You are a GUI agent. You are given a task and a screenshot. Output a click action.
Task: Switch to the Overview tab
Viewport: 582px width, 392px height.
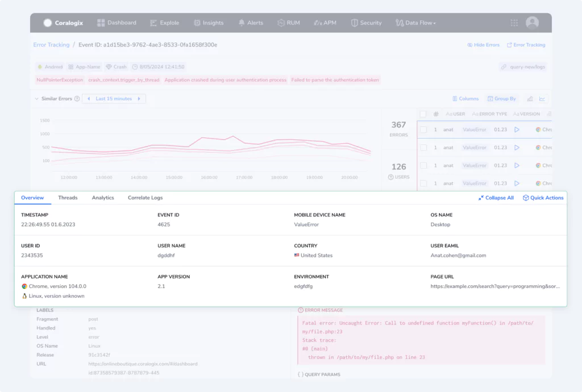(32, 198)
